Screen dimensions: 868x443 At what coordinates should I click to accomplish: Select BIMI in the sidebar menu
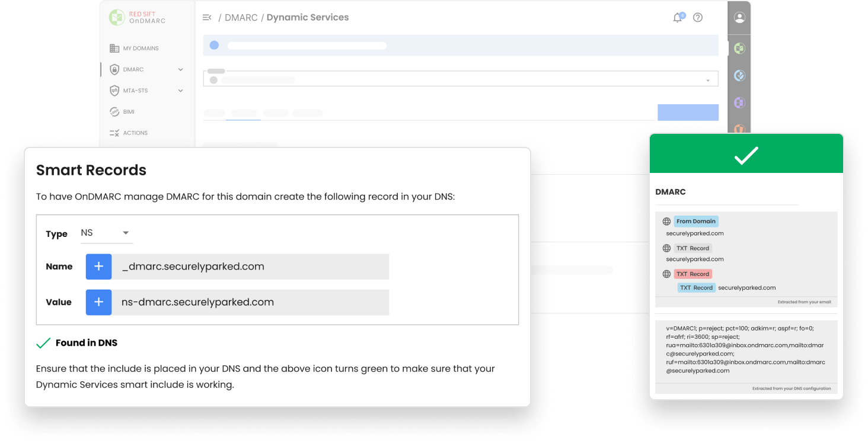pyautogui.click(x=129, y=112)
